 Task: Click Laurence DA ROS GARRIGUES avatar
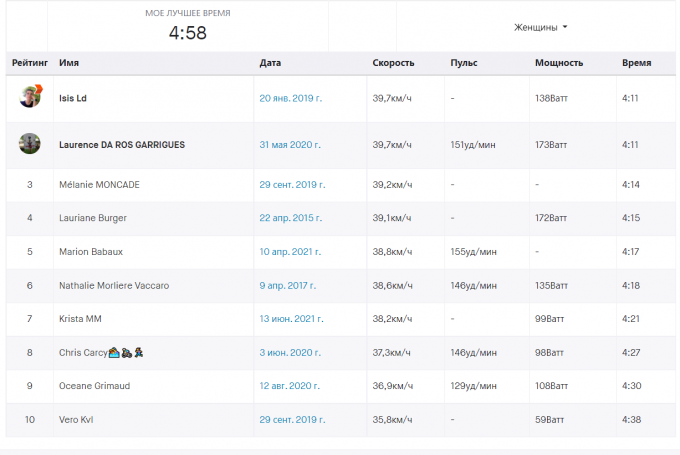click(x=30, y=144)
